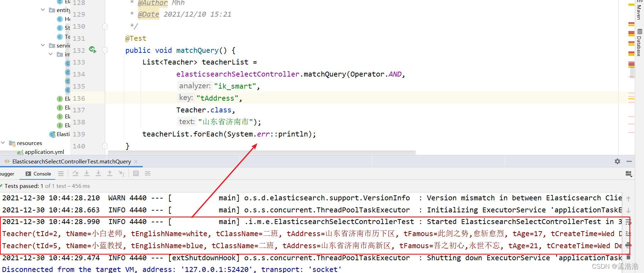The height and width of the screenshot is (273, 644).
Task: Click the @Test annotation
Action: [136, 38]
